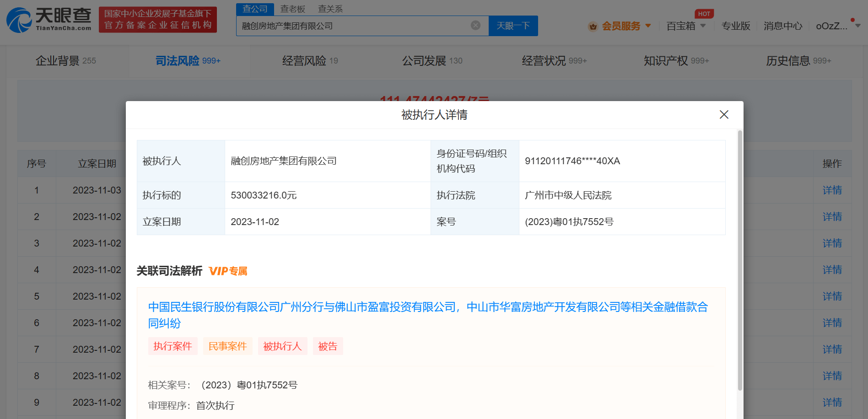
Task: Open the 企业背景 section tab
Action: 66,61
